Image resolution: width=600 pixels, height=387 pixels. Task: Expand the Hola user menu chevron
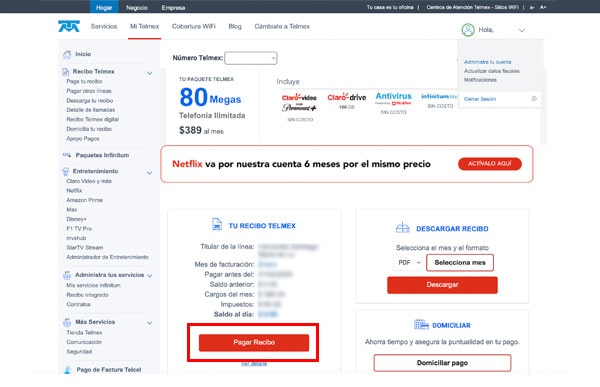click(522, 30)
